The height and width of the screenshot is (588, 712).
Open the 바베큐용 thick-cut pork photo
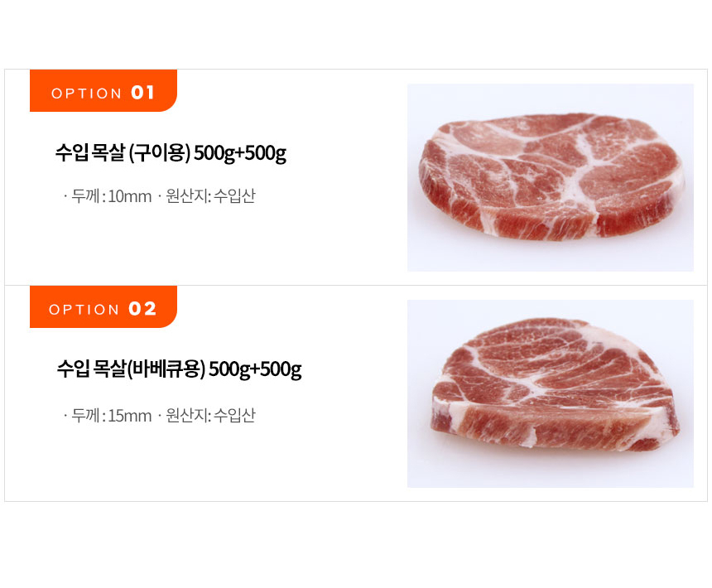tap(550, 393)
